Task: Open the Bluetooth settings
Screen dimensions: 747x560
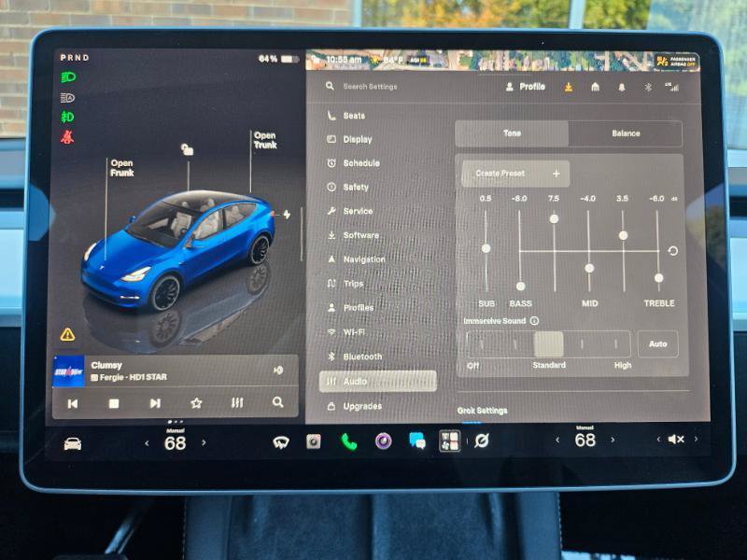Action: (355, 357)
